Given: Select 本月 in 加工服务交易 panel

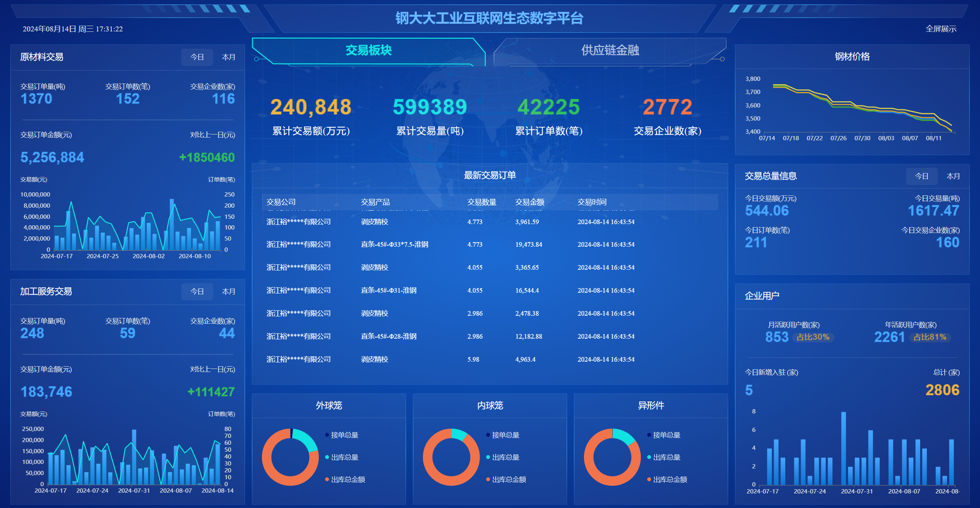Looking at the screenshot, I should click(x=229, y=292).
